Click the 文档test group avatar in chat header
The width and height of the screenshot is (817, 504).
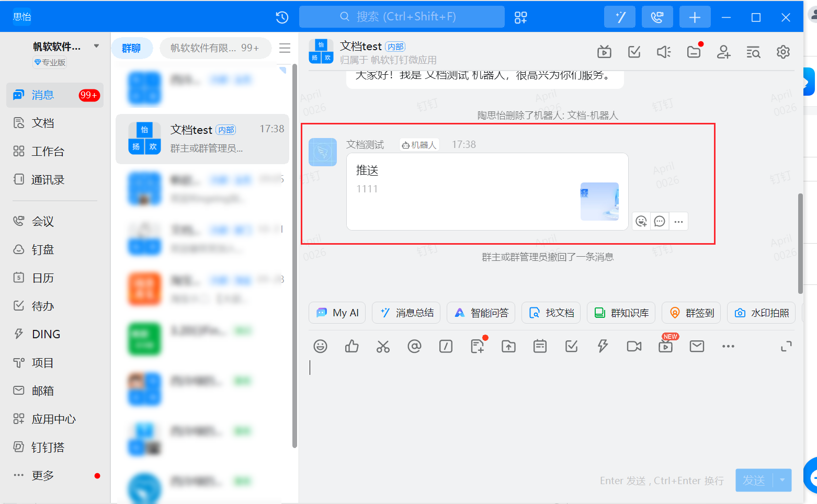(x=321, y=51)
